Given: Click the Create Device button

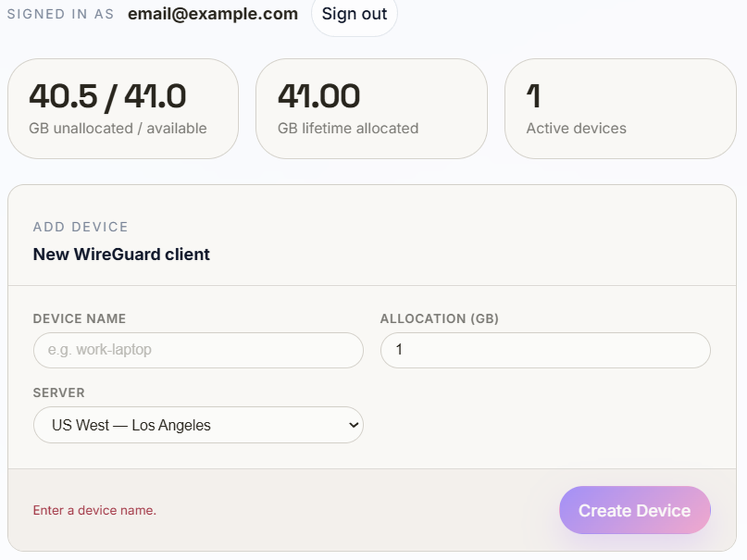Looking at the screenshot, I should 634,510.
